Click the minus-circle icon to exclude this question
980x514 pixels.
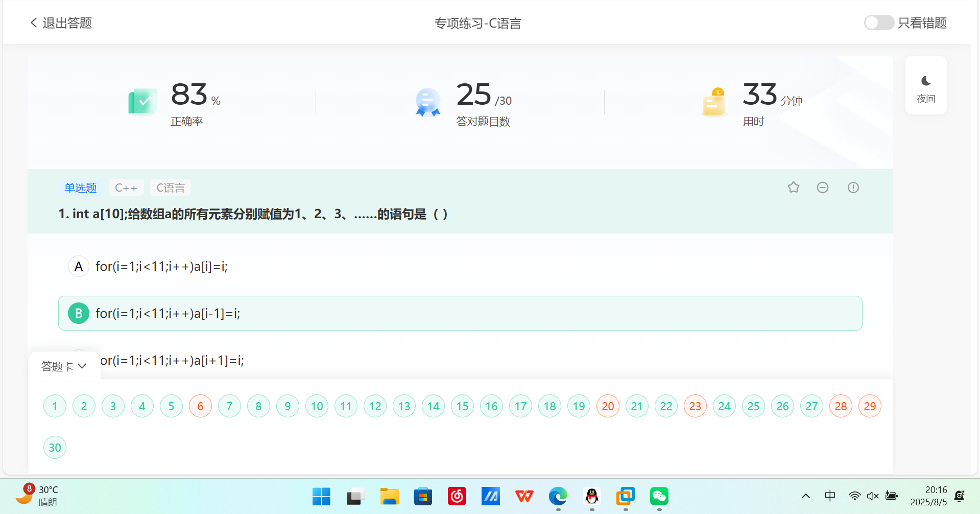tap(822, 187)
